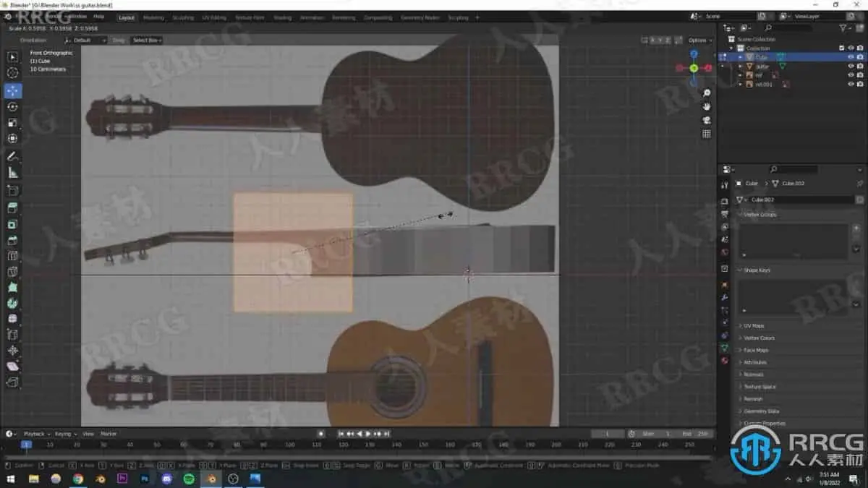The width and height of the screenshot is (868, 488).
Task: Select the Shear tool
Action: coord(12,367)
